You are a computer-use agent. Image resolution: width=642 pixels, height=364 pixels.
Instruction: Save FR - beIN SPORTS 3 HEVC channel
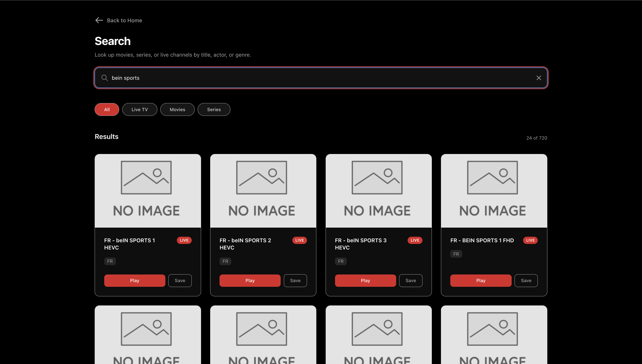click(x=411, y=280)
